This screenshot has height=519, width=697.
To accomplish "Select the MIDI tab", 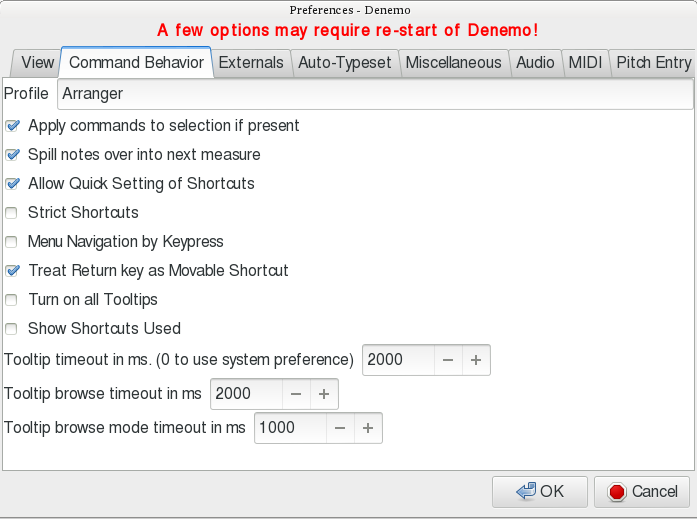I will pos(585,62).
